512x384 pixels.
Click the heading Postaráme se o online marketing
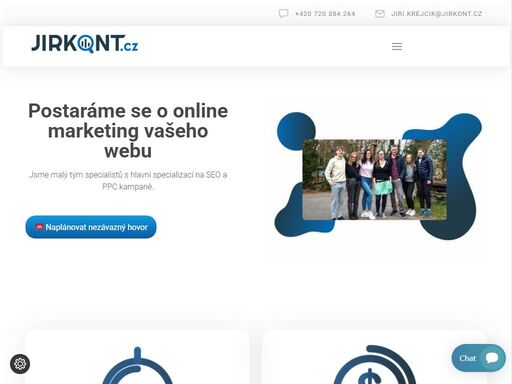[128, 131]
